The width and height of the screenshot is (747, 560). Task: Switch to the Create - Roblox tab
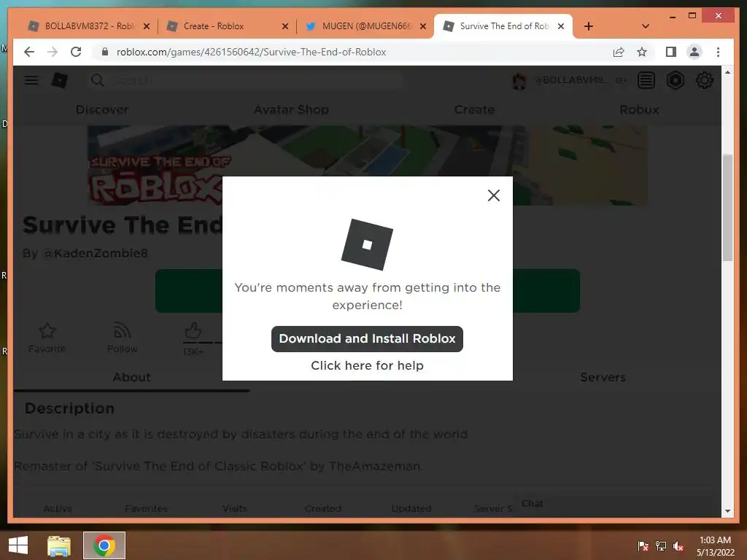point(226,26)
